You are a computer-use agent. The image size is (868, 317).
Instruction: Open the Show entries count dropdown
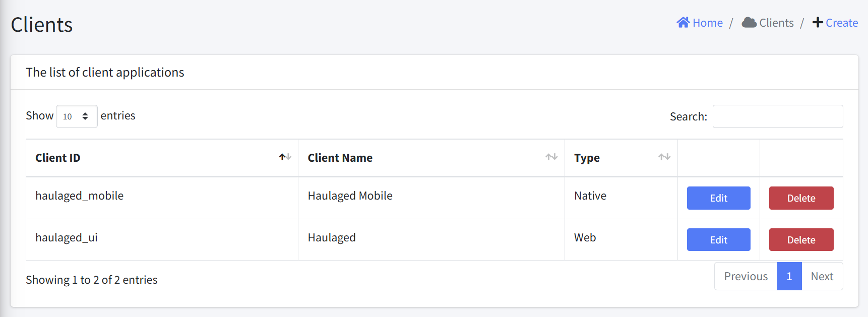77,116
